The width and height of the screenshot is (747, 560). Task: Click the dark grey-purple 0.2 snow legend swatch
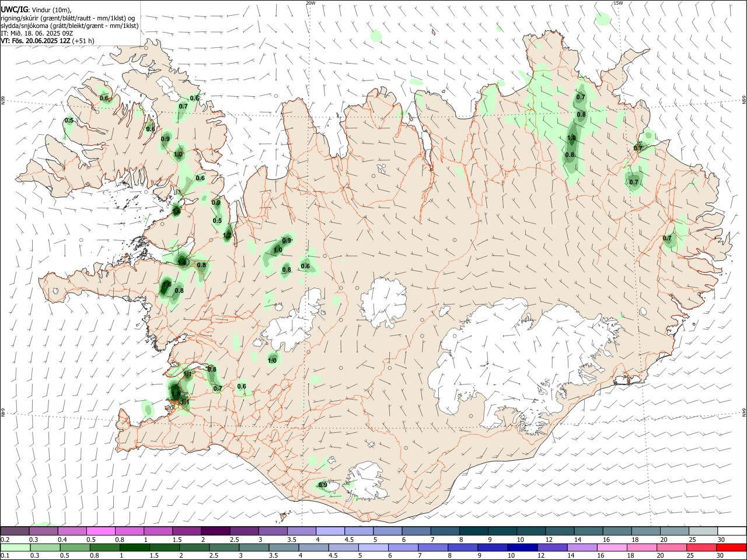click(15, 531)
